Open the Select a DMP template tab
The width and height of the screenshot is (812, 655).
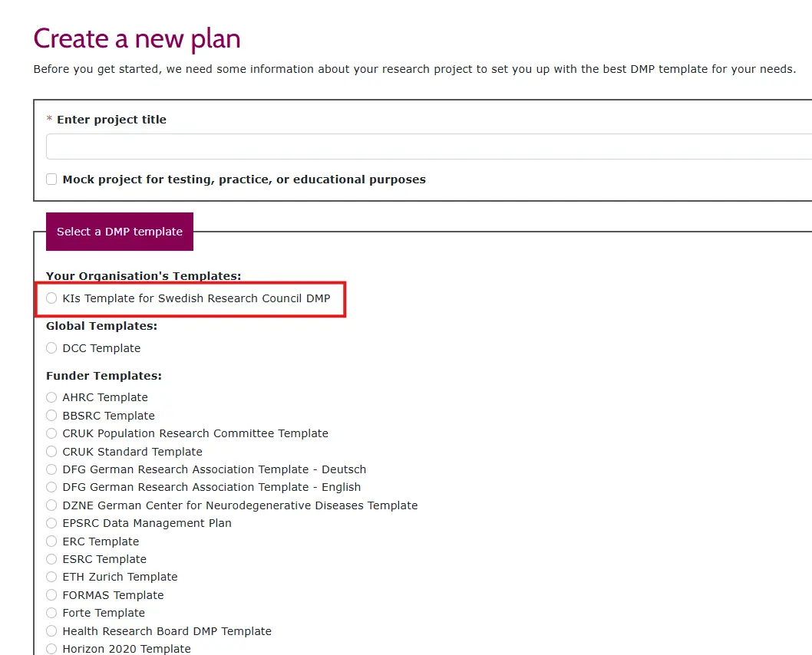(x=120, y=232)
